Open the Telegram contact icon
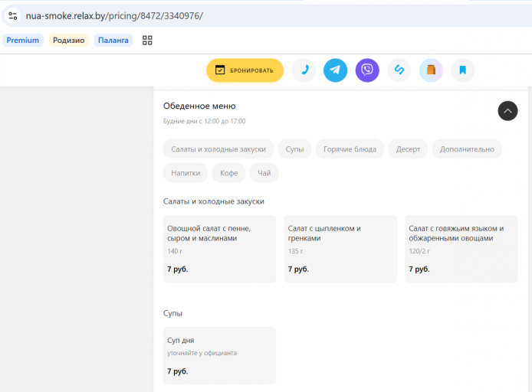532x392 pixels. 335,70
